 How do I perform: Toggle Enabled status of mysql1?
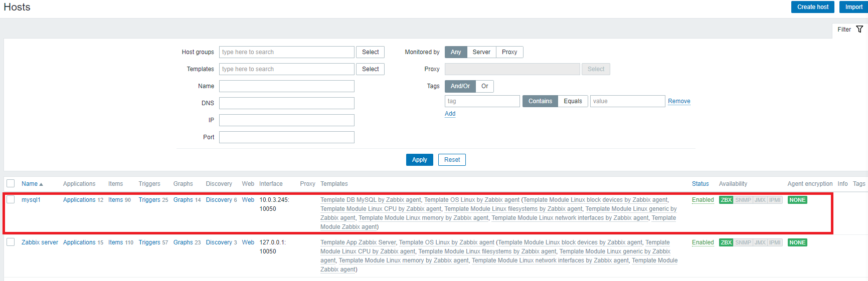[703, 200]
